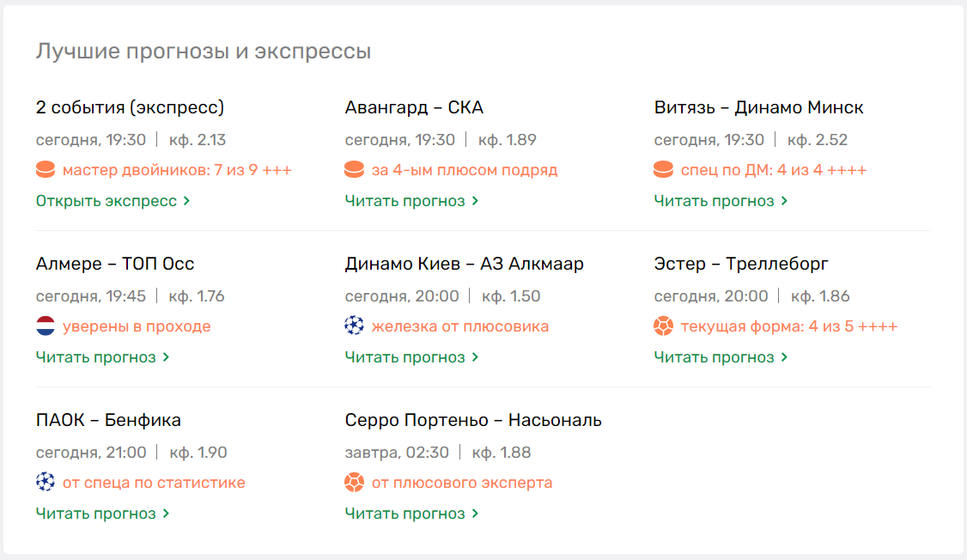Open the Динамо Киев – АЗ Алкмаар match

[464, 263]
